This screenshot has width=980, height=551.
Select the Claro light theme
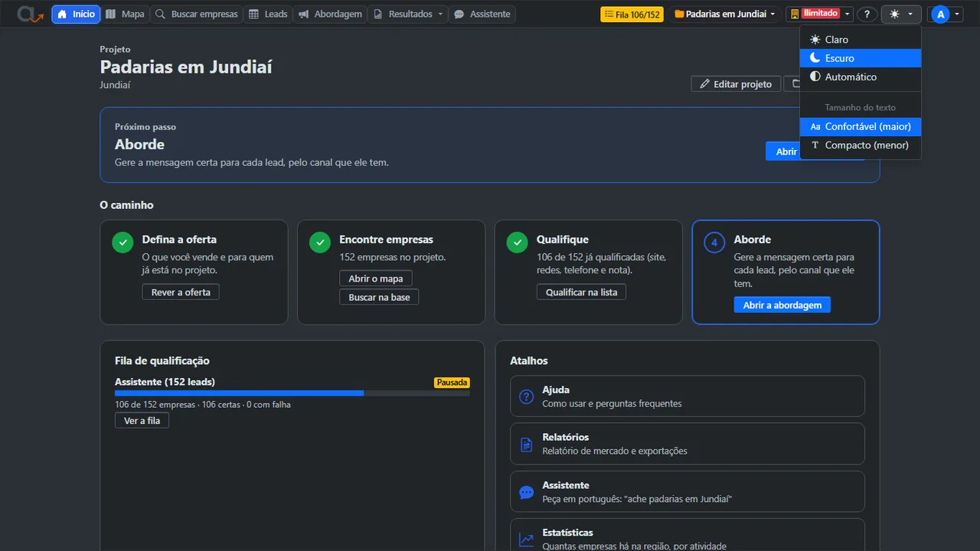(x=861, y=39)
